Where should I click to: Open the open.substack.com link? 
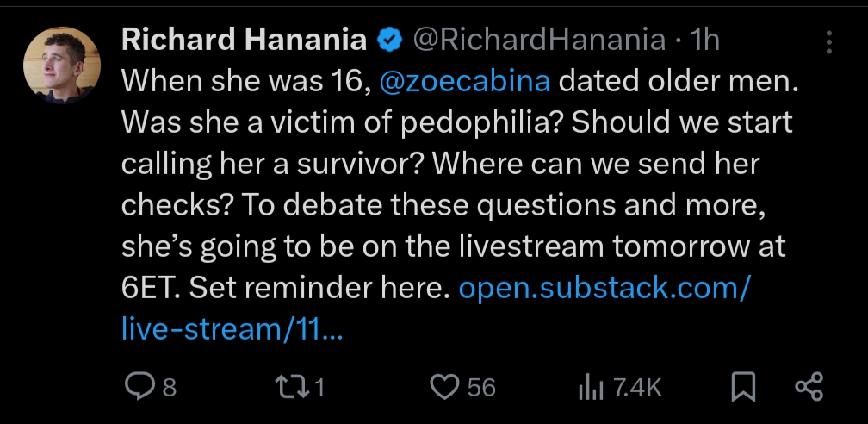click(605, 288)
